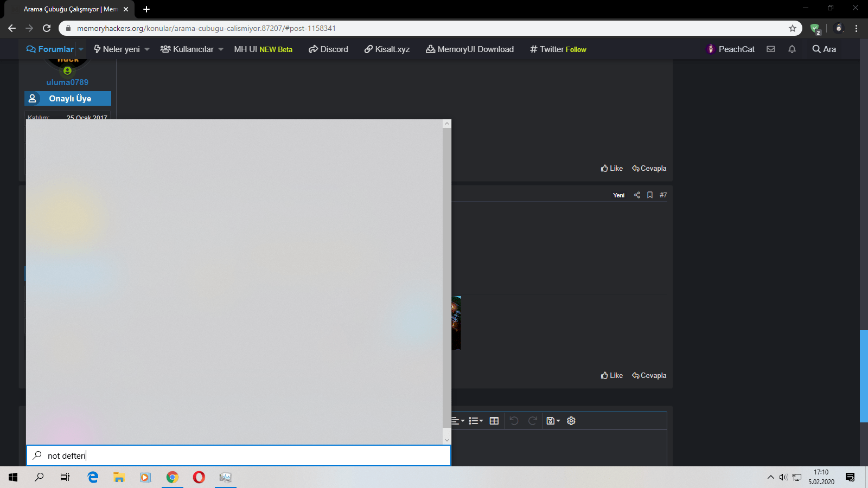The width and height of the screenshot is (868, 488).
Task: Open the save draft dropdown
Action: pyautogui.click(x=553, y=421)
